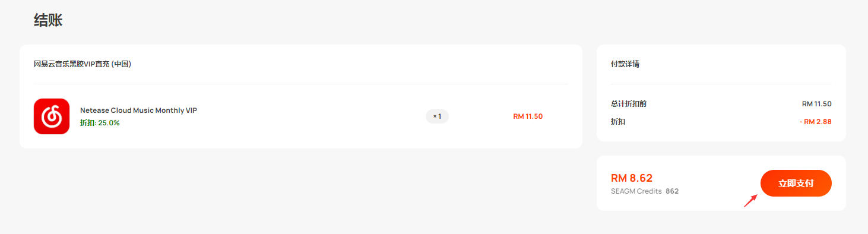Click the orange RM 11.50 item price
Image resolution: width=868 pixels, height=234 pixels.
pos(528,116)
